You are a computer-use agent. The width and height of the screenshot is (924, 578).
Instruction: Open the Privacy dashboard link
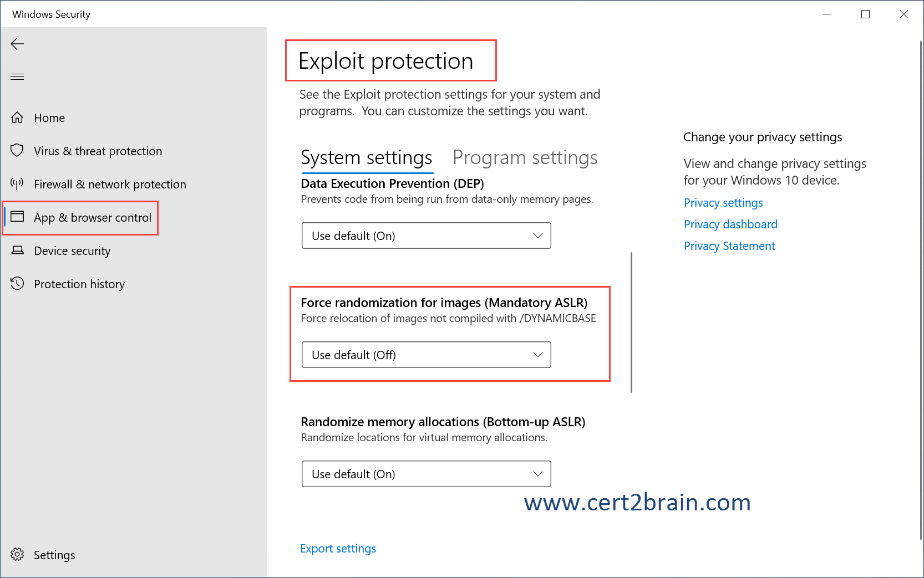click(x=730, y=224)
